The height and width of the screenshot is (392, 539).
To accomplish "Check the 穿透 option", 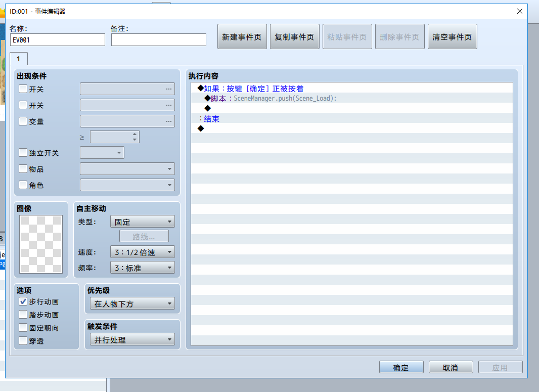I will click(23, 341).
